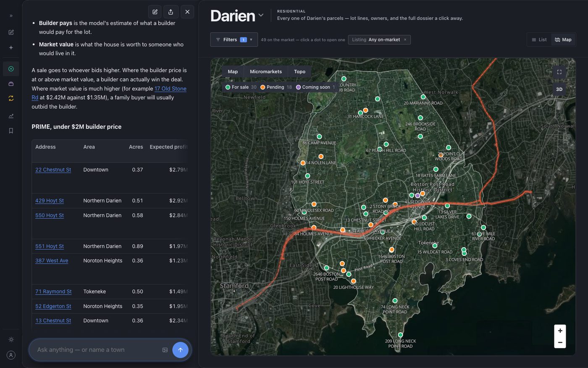Screen dimensions: 588x368
Task: Open the bookmark icon in the sidebar
Action: [11, 131]
